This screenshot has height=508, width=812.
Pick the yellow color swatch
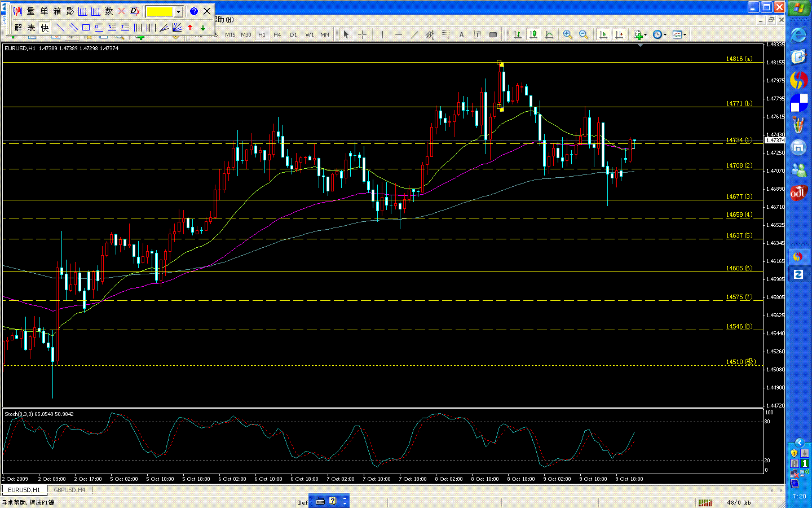tap(160, 11)
